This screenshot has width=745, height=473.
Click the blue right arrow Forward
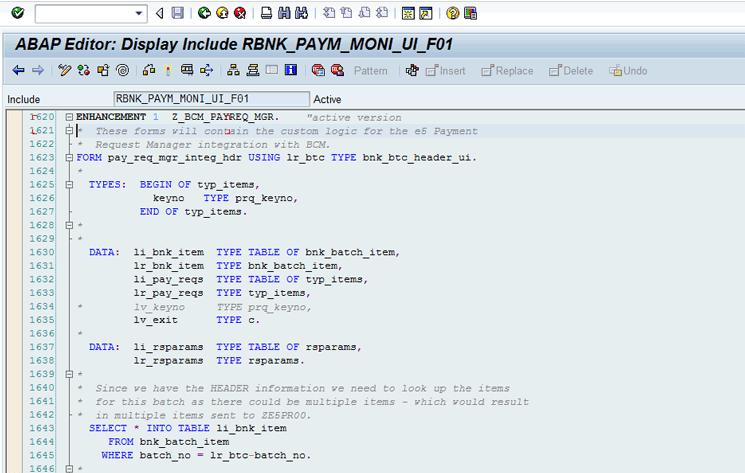[x=38, y=71]
